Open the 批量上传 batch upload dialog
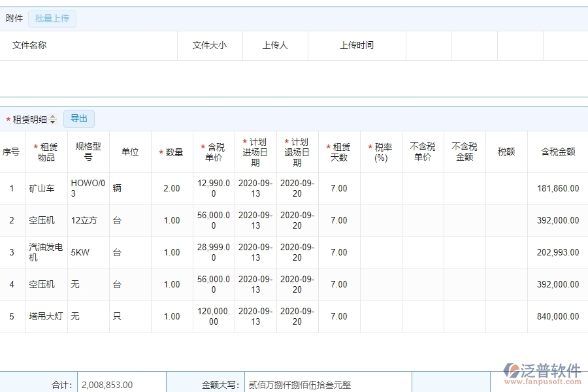This screenshot has height=392, width=588. tap(52, 18)
